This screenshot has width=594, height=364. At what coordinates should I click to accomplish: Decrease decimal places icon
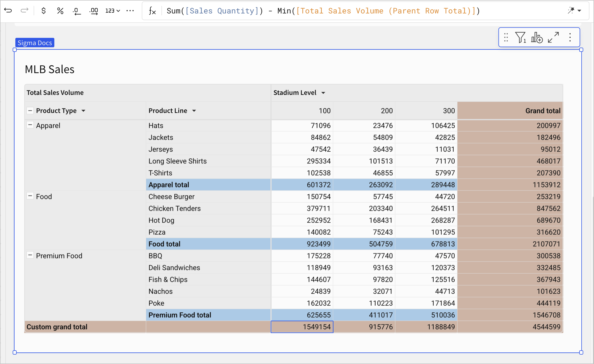[77, 11]
